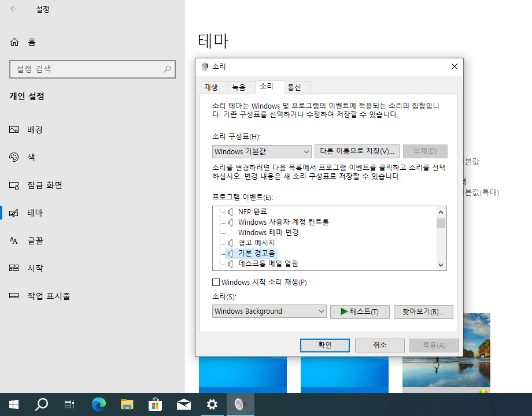Screen dimensions: 532x416
Task: Open File Explorer from taskbar
Action: coord(127,404)
